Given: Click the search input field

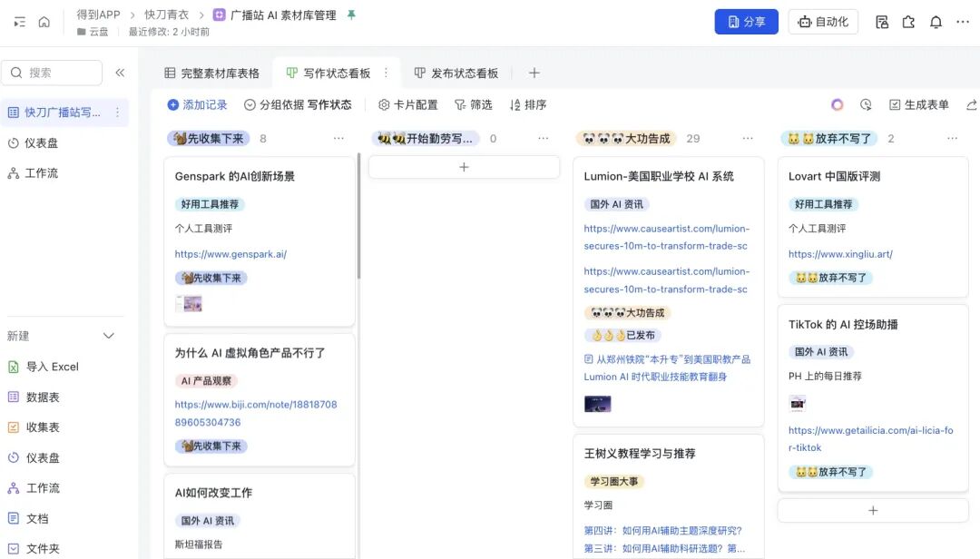Looking at the screenshot, I should (52, 73).
